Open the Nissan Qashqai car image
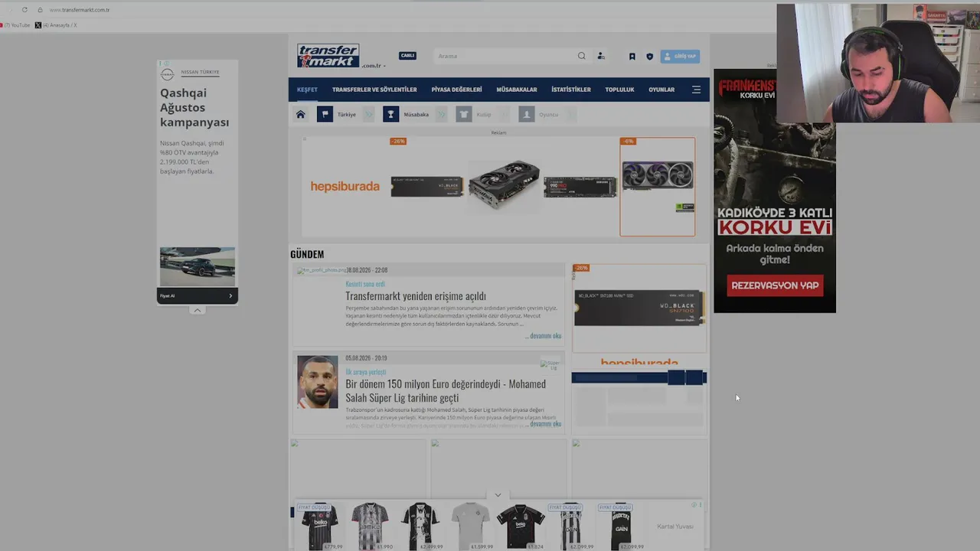 [198, 266]
